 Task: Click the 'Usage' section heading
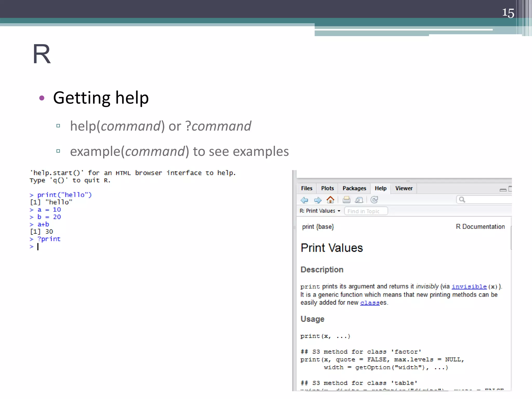pyautogui.click(x=312, y=319)
